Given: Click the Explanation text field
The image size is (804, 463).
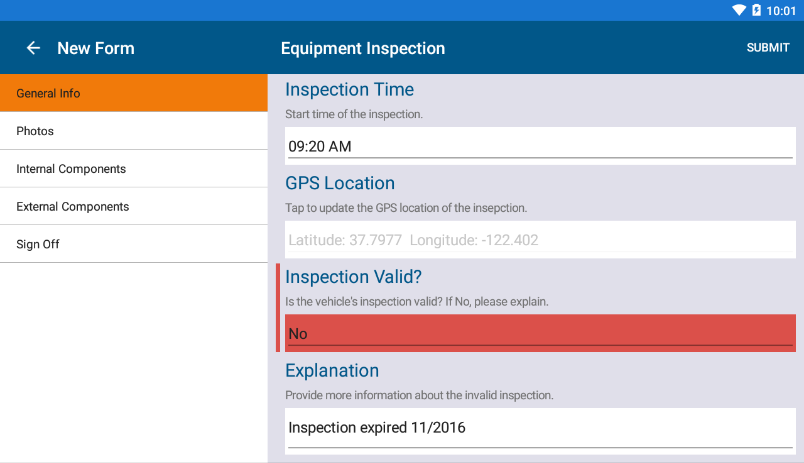Looking at the screenshot, I should (x=540, y=428).
